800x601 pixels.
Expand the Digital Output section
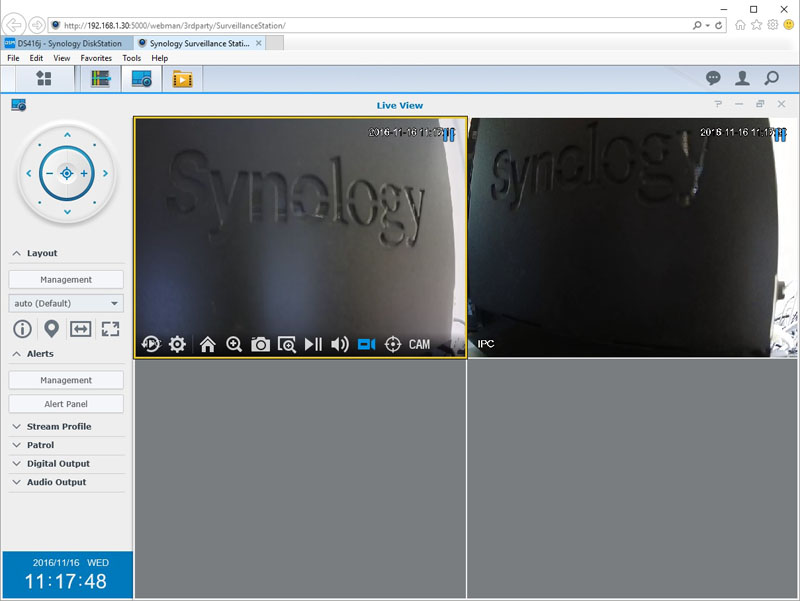(x=17, y=463)
